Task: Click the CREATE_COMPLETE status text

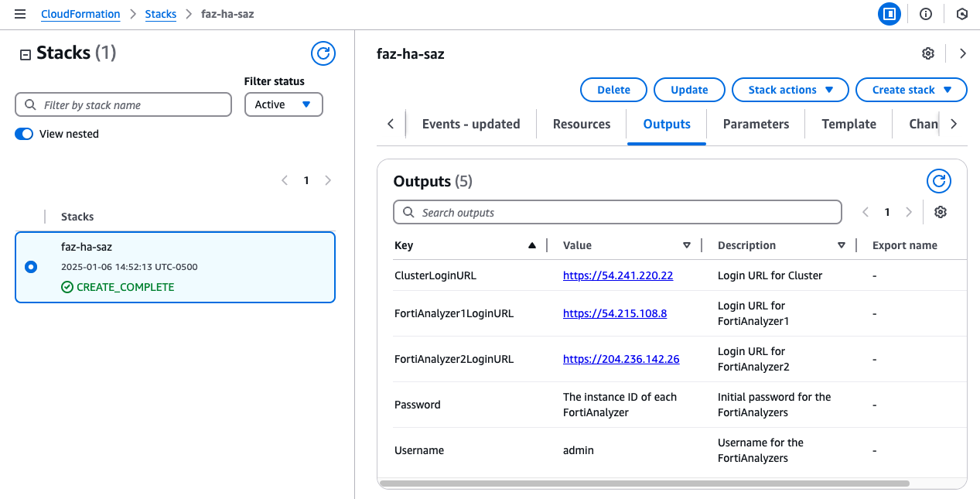Action: click(x=125, y=287)
